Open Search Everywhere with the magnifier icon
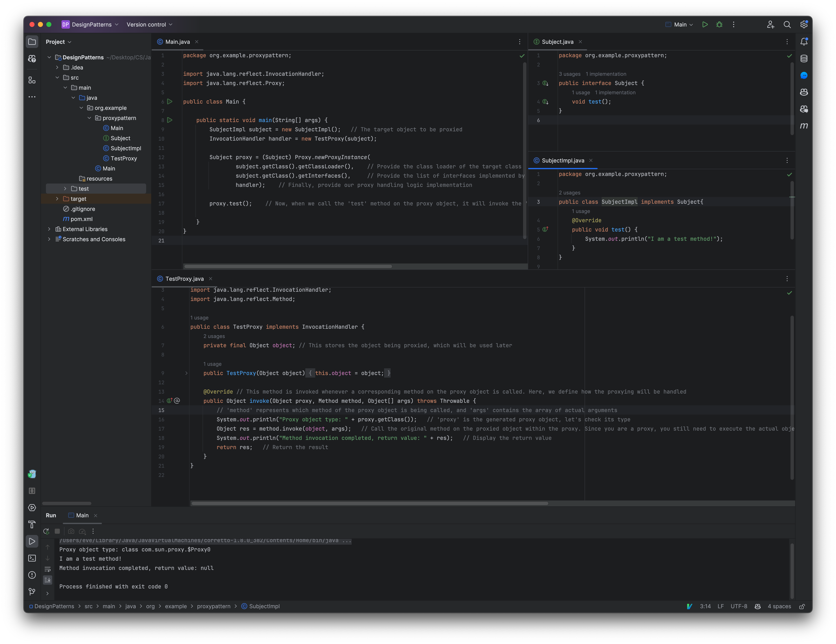The width and height of the screenshot is (836, 644). point(787,24)
